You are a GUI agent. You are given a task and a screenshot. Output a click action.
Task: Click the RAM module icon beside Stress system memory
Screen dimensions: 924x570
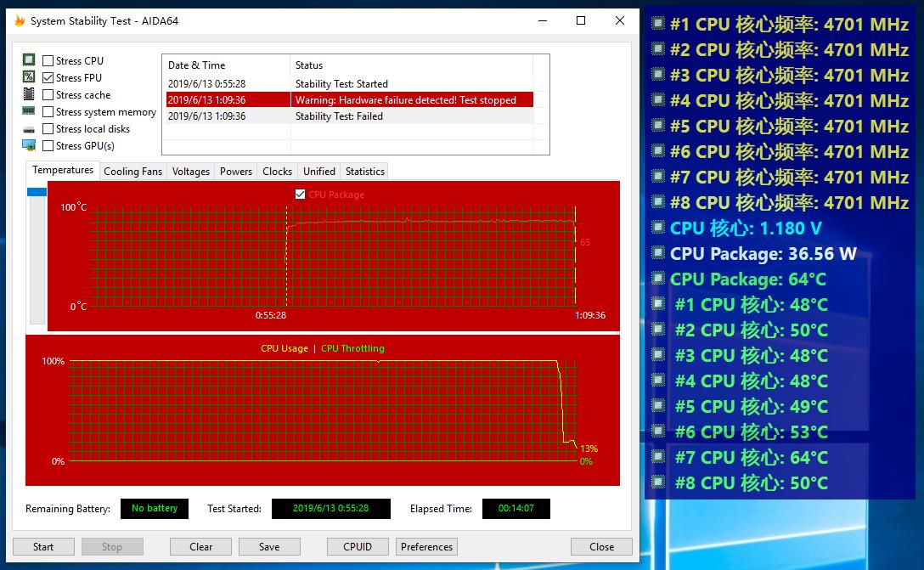29,110
